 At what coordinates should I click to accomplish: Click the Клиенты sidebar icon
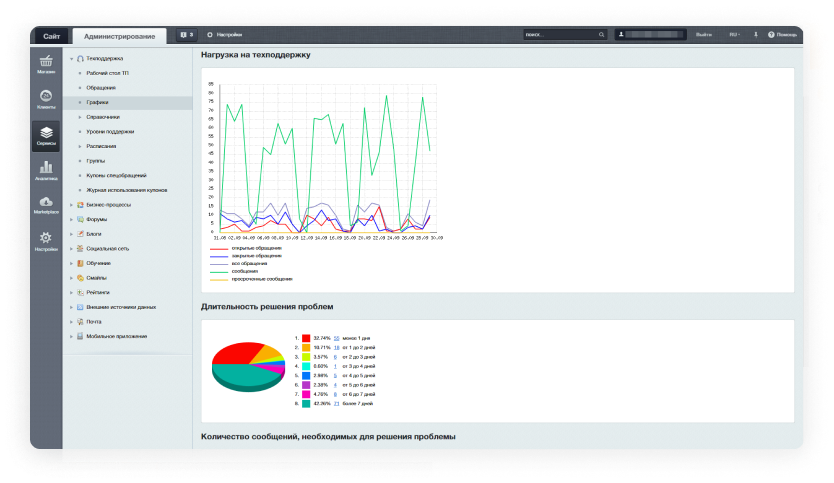coord(46,98)
